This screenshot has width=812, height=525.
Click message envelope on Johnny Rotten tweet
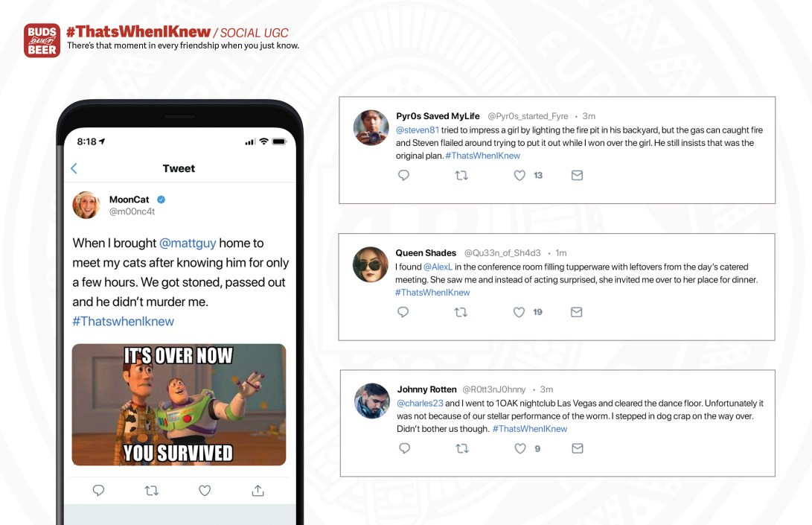tap(578, 448)
